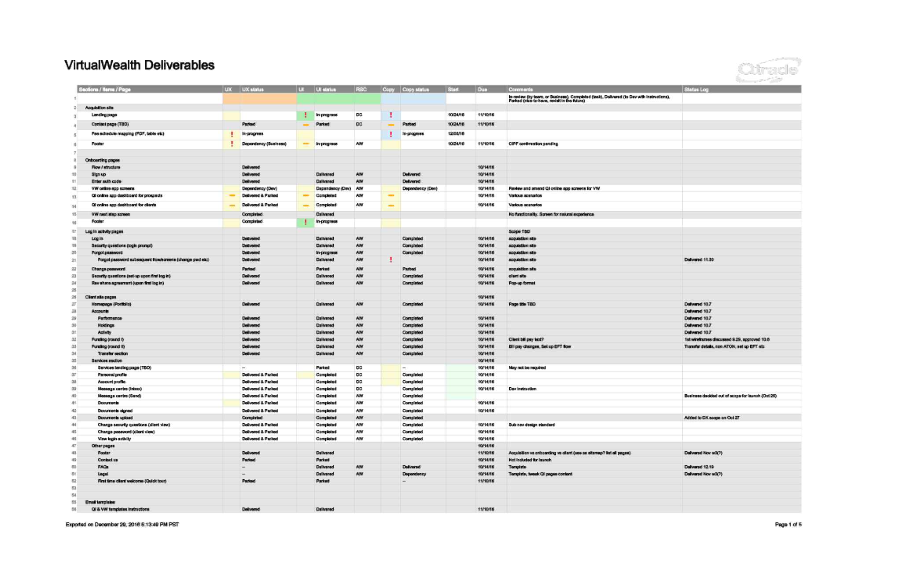Click the orange dash in Contact page (TBD) UI column

(306, 125)
